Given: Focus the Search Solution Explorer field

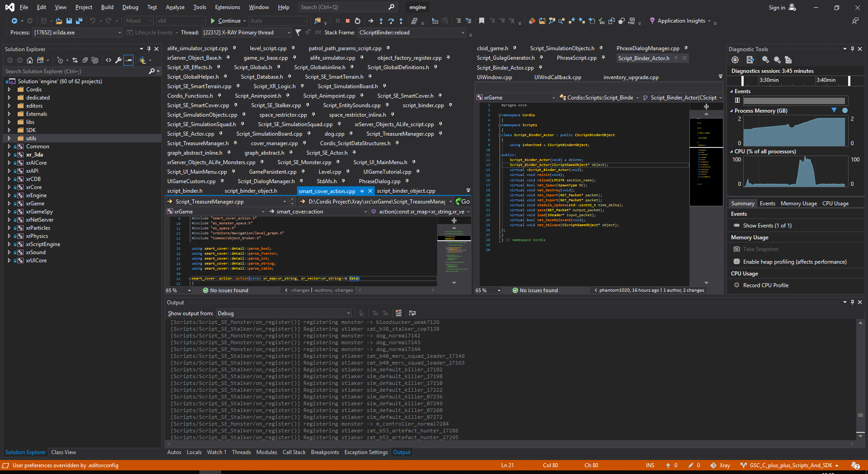Looking at the screenshot, I should click(x=77, y=71).
